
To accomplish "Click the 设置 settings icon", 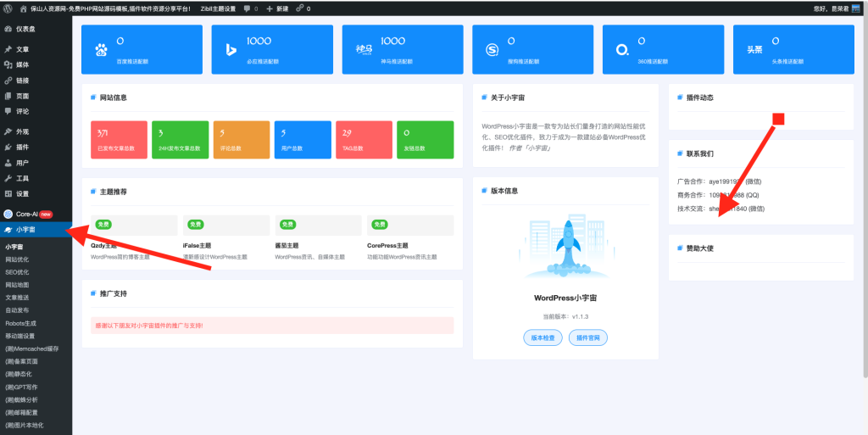I will pyautogui.click(x=8, y=193).
